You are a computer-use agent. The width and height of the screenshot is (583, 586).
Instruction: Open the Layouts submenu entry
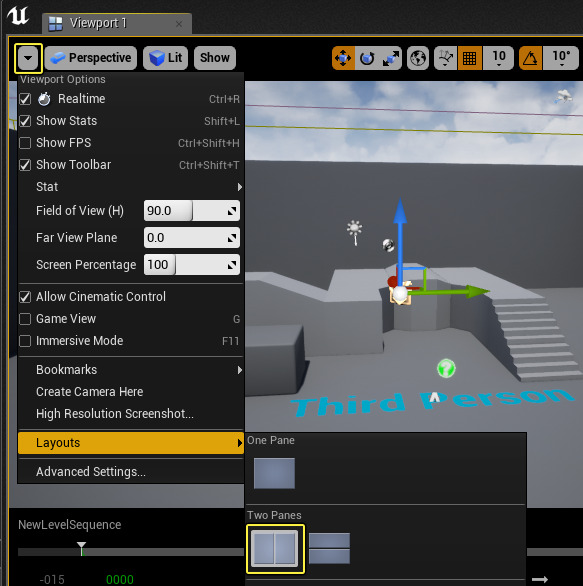tap(131, 443)
